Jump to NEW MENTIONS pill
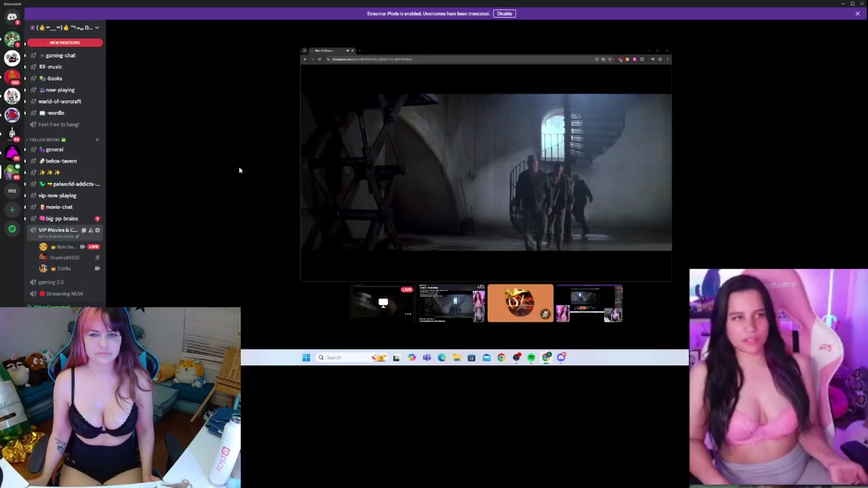 tap(65, 42)
